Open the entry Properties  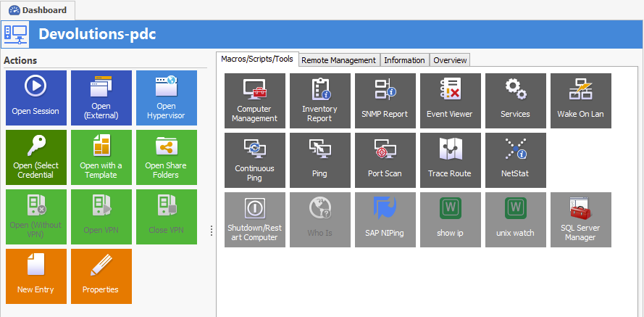coord(101,276)
